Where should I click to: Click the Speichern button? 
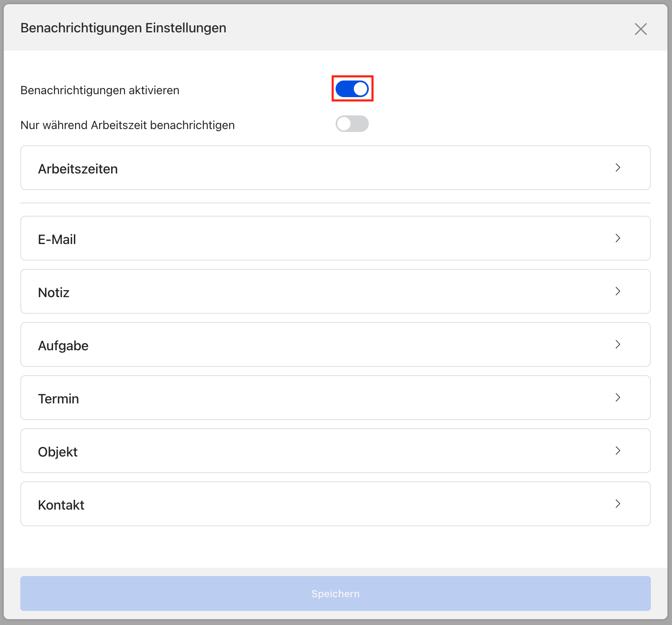click(335, 593)
